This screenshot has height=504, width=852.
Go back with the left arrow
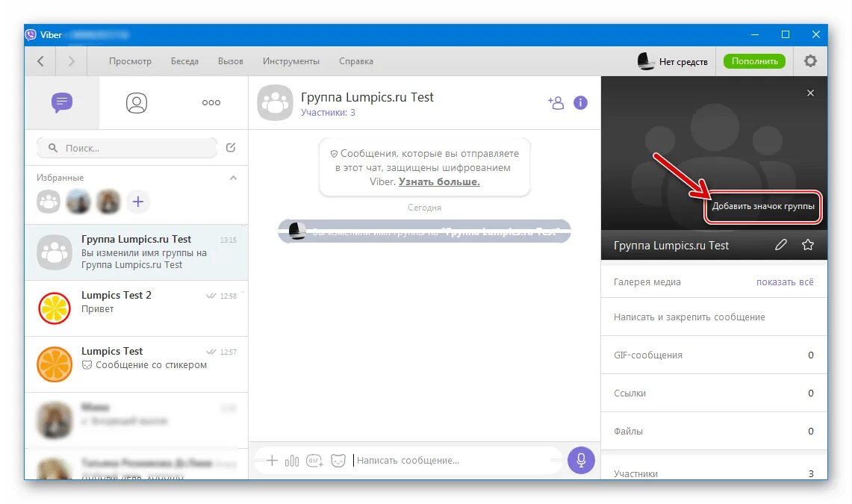tap(41, 60)
